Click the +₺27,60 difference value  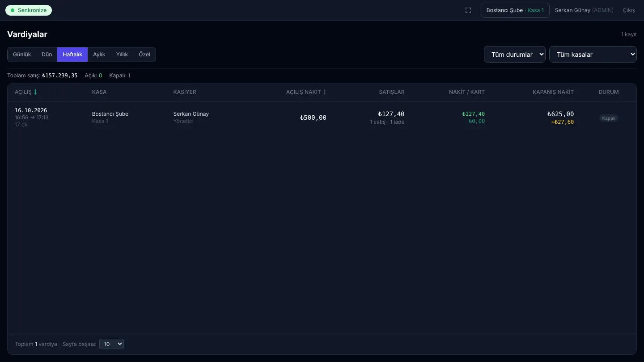tap(563, 122)
